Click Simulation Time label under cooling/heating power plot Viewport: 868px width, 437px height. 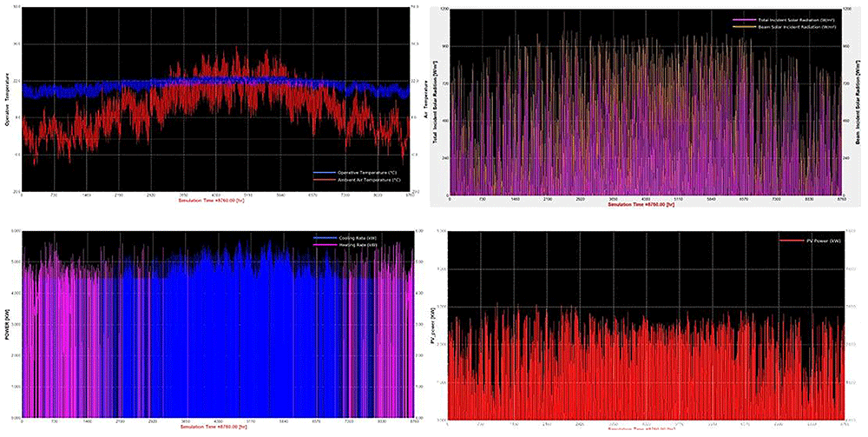coord(214,427)
